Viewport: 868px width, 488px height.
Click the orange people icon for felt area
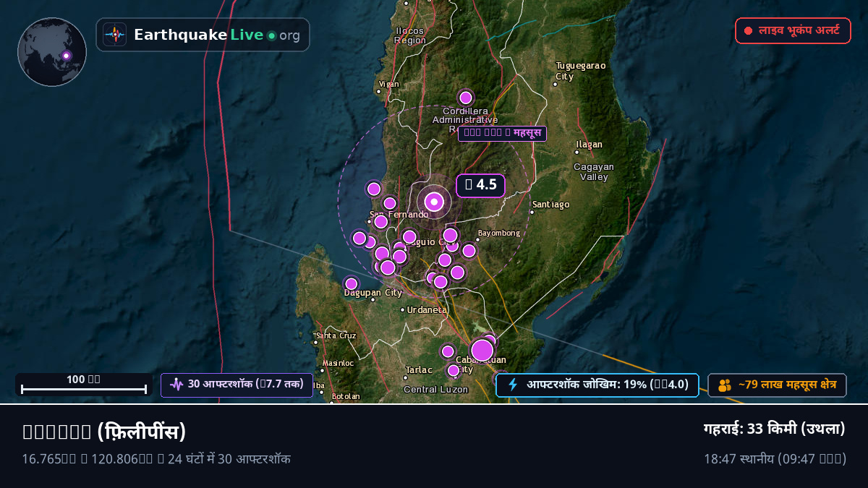point(725,385)
